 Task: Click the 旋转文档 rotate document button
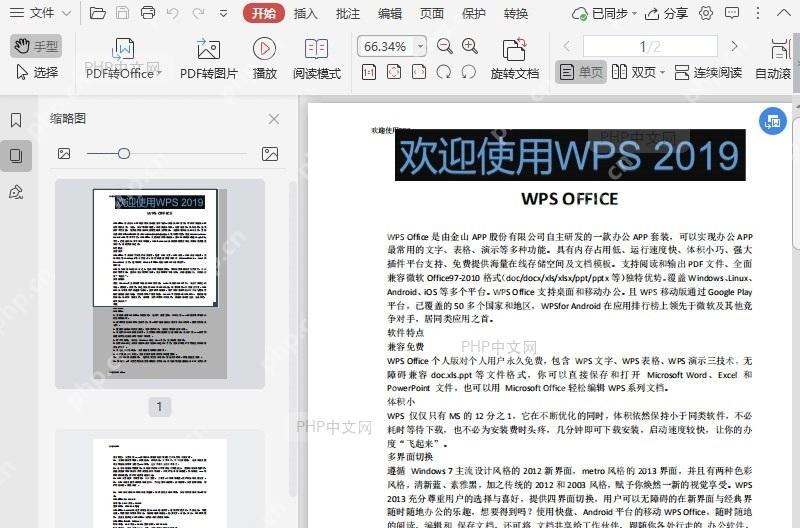tap(515, 59)
